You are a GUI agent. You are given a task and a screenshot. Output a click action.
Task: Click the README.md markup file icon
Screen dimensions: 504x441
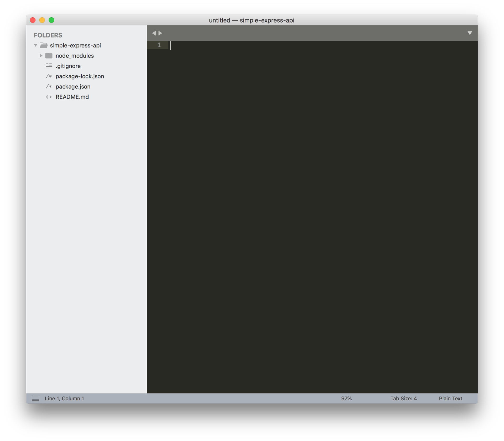[x=49, y=97]
